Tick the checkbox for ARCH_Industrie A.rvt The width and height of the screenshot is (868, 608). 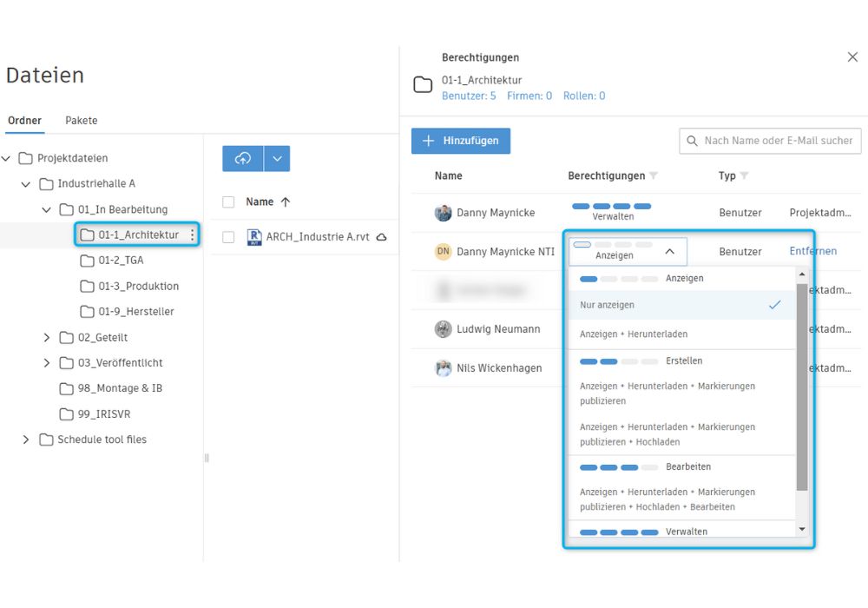point(229,237)
